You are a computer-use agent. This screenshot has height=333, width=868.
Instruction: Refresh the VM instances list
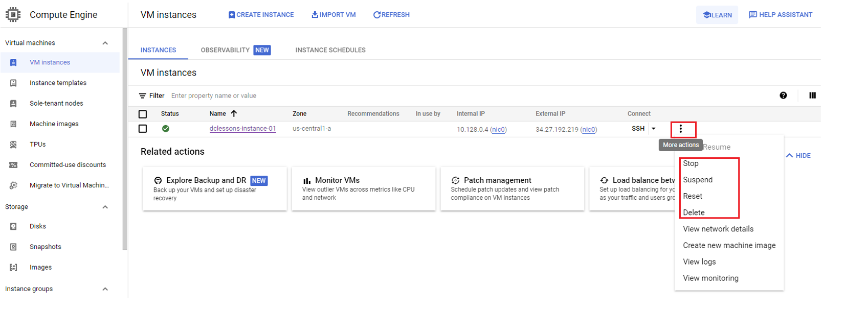(391, 15)
